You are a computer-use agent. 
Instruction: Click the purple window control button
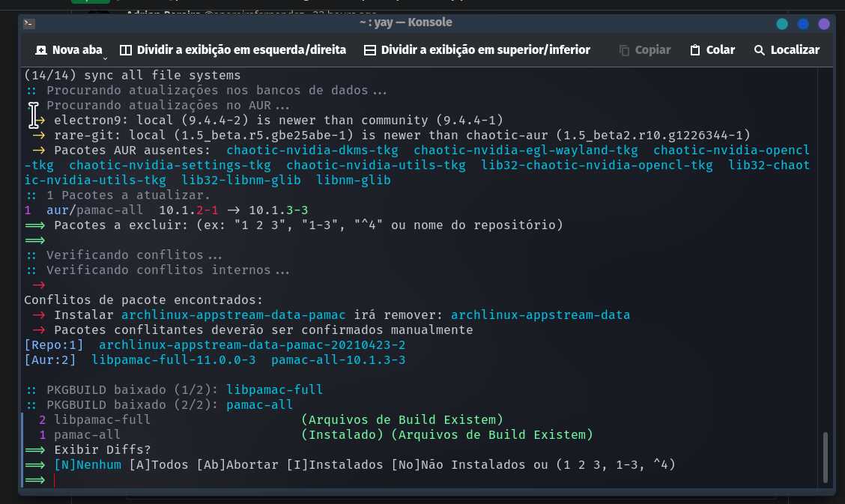pyautogui.click(x=824, y=24)
